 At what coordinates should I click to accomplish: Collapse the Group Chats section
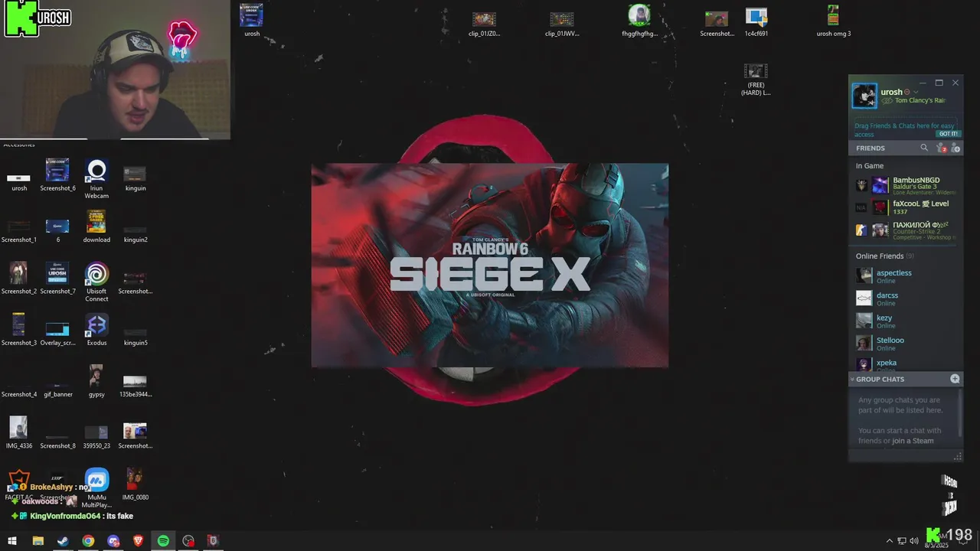click(852, 379)
